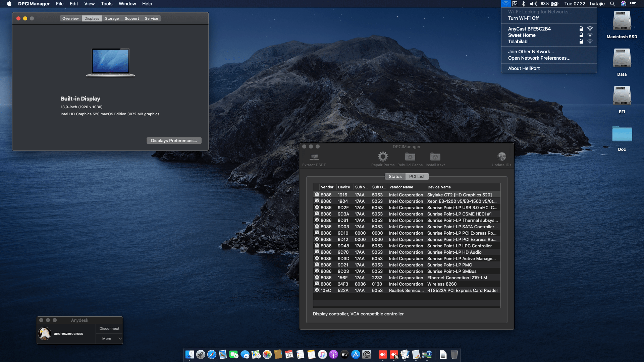Expand the Anydesk More dropdown
The width and height of the screenshot is (644, 362).
click(109, 339)
